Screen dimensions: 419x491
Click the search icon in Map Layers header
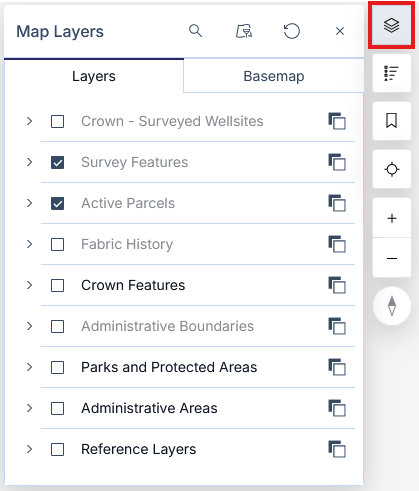coord(195,31)
